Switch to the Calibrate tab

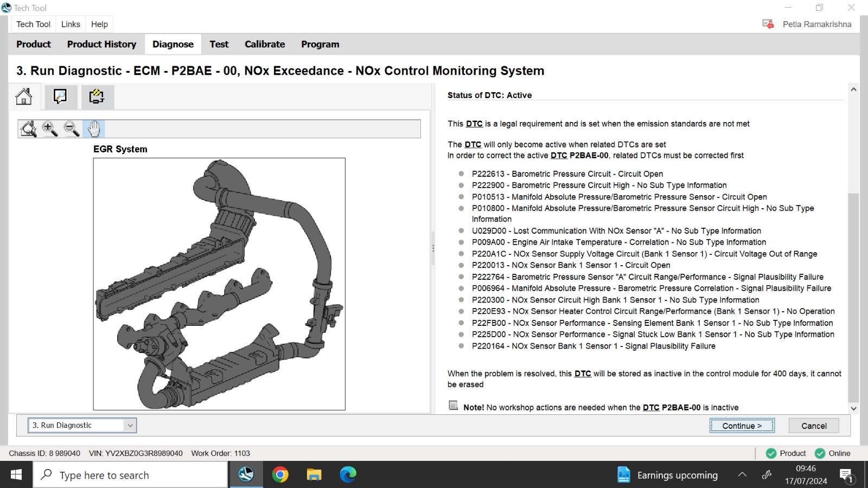point(265,44)
